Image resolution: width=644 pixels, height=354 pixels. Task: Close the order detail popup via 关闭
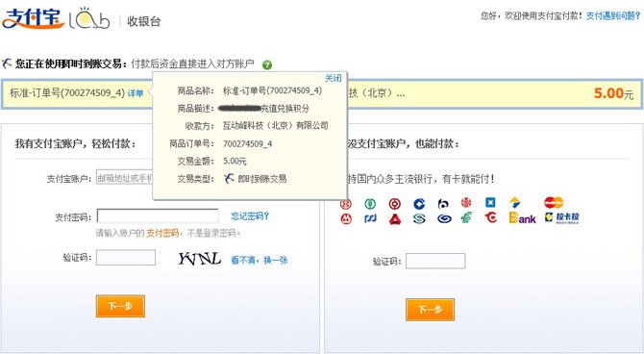coord(334,78)
